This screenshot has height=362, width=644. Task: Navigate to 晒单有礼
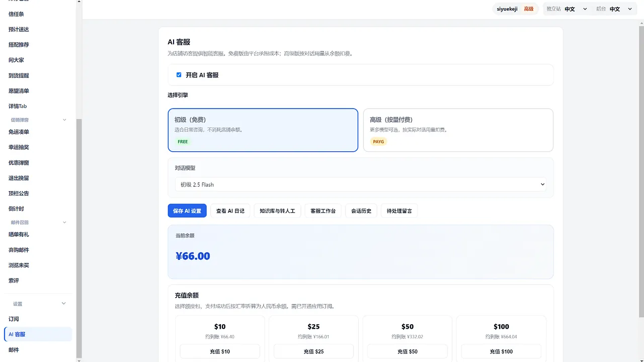coord(38,234)
